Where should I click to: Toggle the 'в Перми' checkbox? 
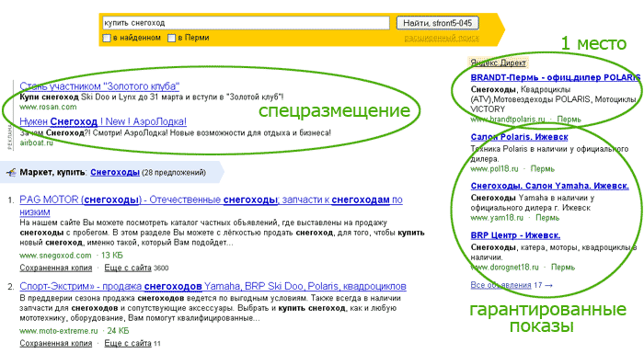[172, 39]
